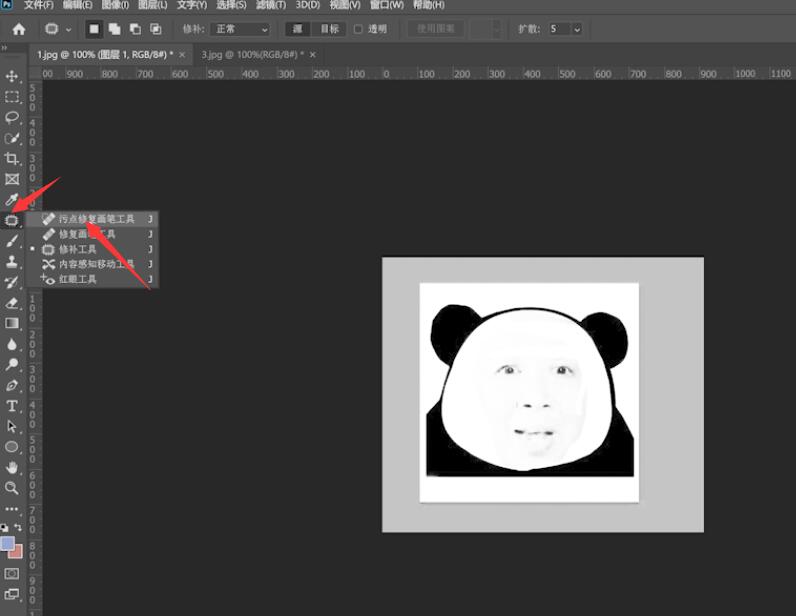Click the Home icon in options bar
The image size is (796, 616).
click(x=19, y=29)
